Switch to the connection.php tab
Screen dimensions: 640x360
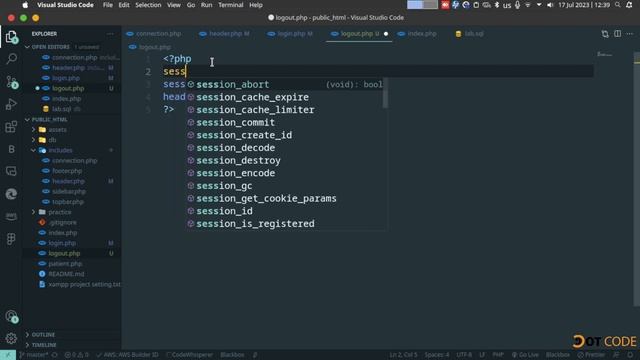click(154, 34)
